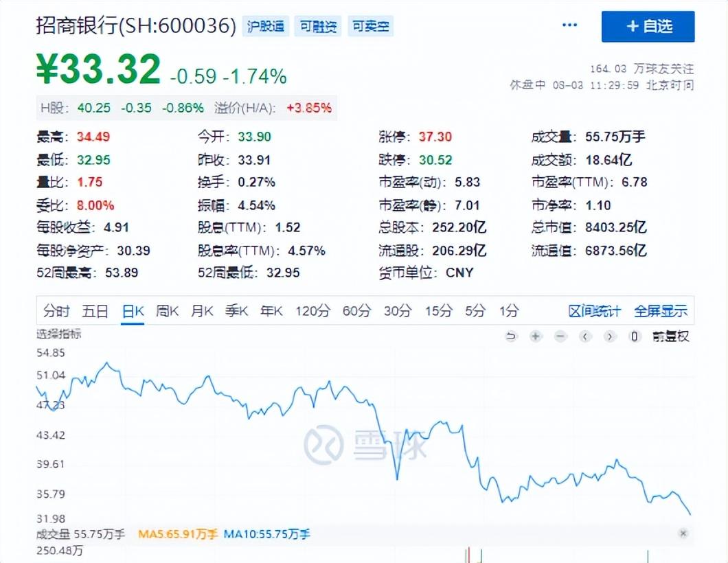Switch to the 分时 chart tab
Viewport: 728px width, 563px height.
click(x=56, y=310)
